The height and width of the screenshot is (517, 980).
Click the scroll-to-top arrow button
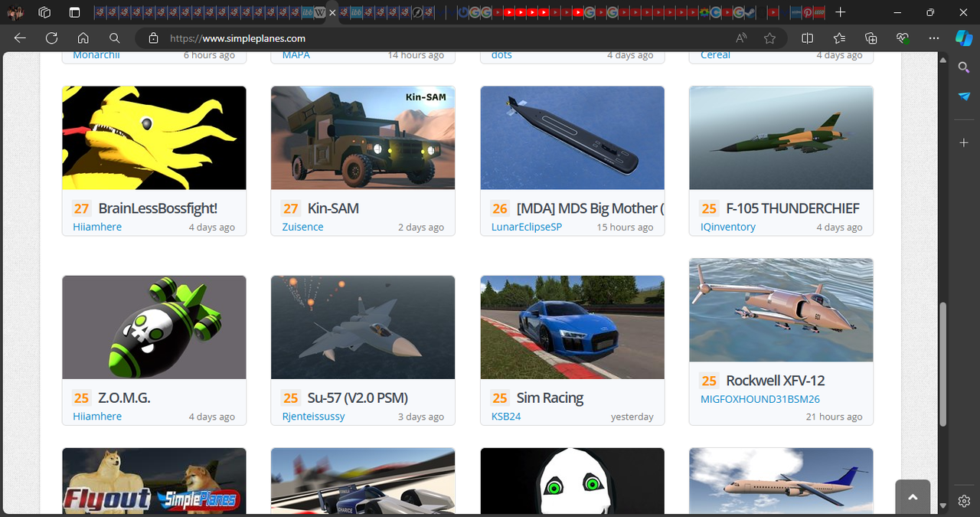[x=913, y=497]
